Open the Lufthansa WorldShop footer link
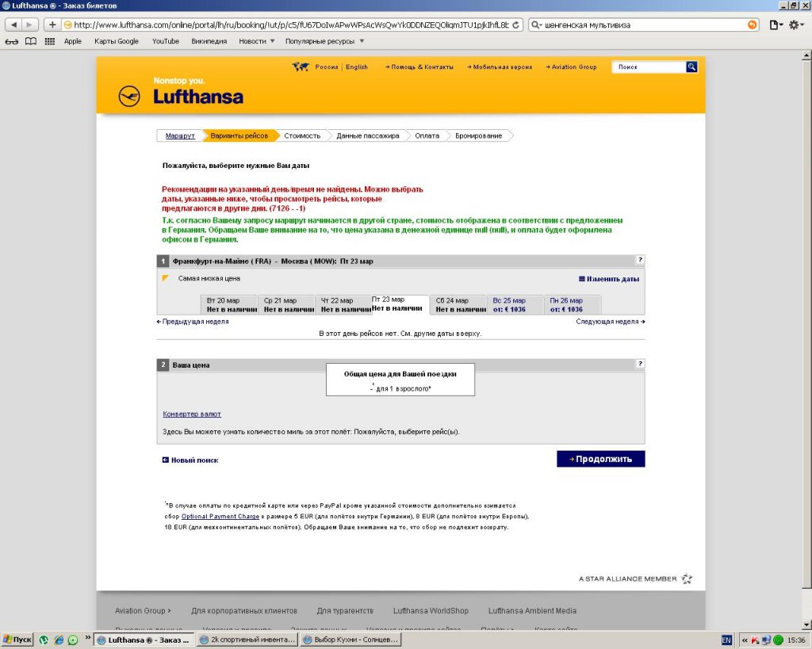This screenshot has height=649, width=812. click(x=431, y=611)
